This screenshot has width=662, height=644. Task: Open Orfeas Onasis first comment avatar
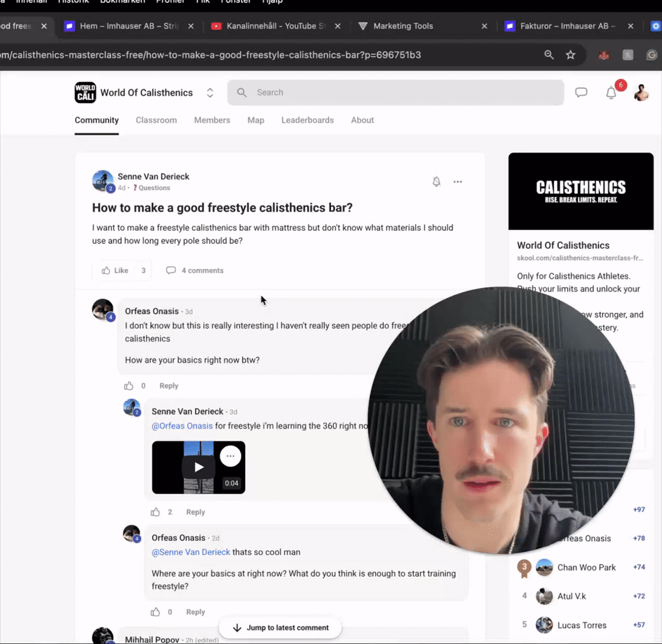(x=103, y=310)
